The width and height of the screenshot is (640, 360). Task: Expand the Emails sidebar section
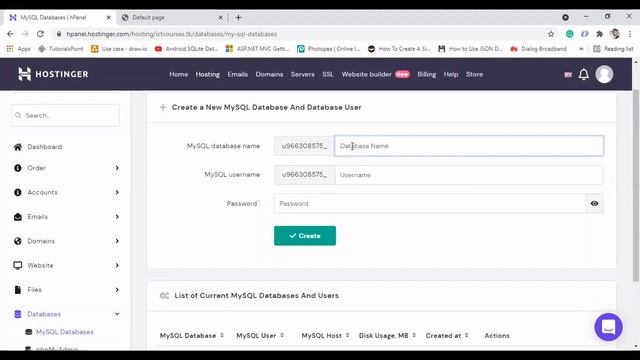tap(117, 217)
